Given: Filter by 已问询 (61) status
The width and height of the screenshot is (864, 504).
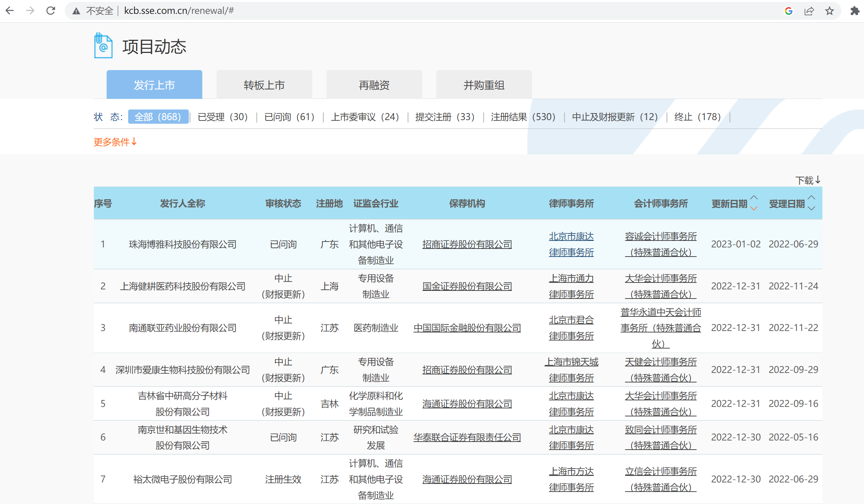Looking at the screenshot, I should [x=289, y=117].
